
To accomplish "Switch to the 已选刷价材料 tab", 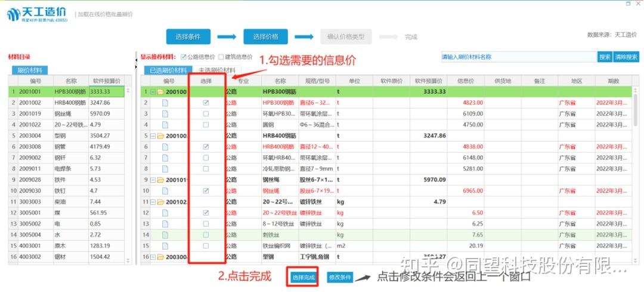I will pos(168,70).
